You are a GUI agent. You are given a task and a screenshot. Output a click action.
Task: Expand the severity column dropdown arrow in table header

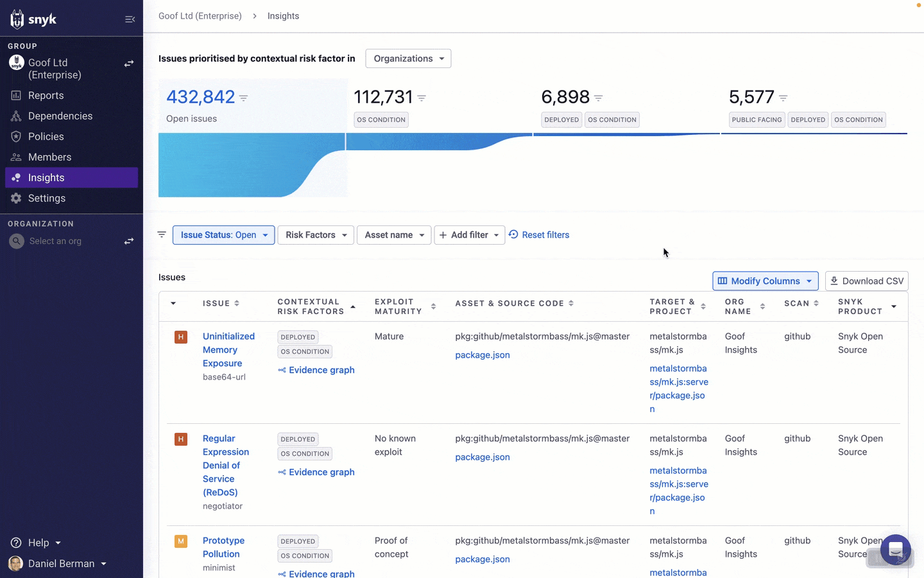click(x=173, y=303)
